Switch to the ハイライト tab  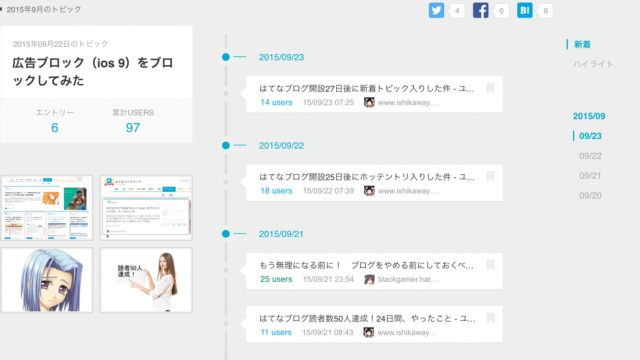(x=593, y=64)
